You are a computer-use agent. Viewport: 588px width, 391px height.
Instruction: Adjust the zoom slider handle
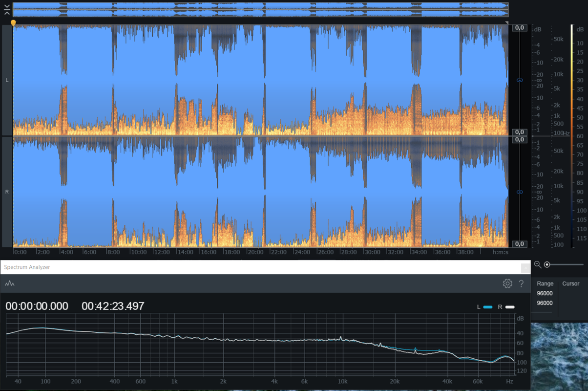547,264
